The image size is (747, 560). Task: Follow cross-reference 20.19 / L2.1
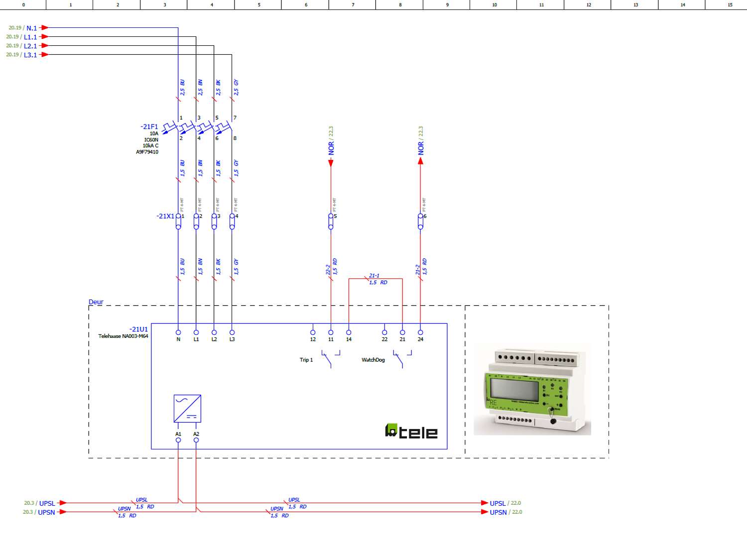tap(21, 46)
